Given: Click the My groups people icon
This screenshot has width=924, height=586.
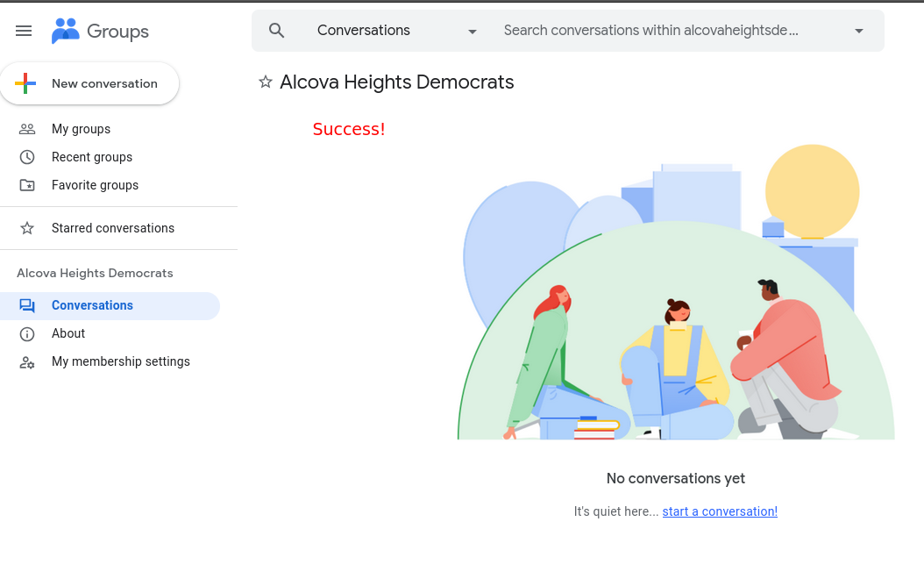Looking at the screenshot, I should 27,129.
